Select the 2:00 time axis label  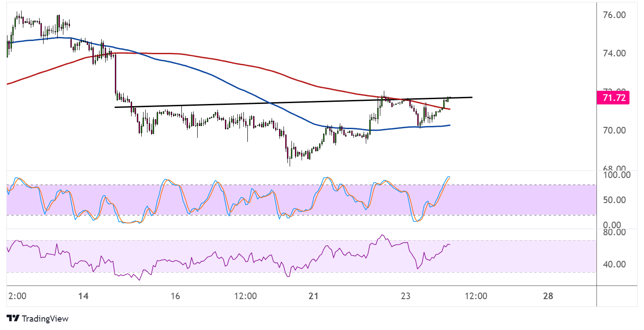pyautogui.click(x=17, y=296)
